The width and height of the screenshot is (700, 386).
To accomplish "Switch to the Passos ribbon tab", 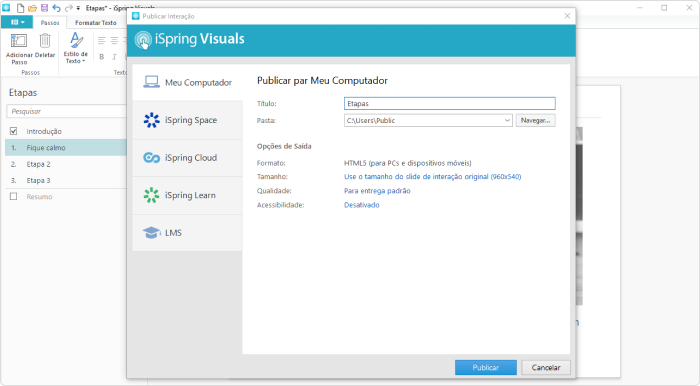I will [x=50, y=22].
